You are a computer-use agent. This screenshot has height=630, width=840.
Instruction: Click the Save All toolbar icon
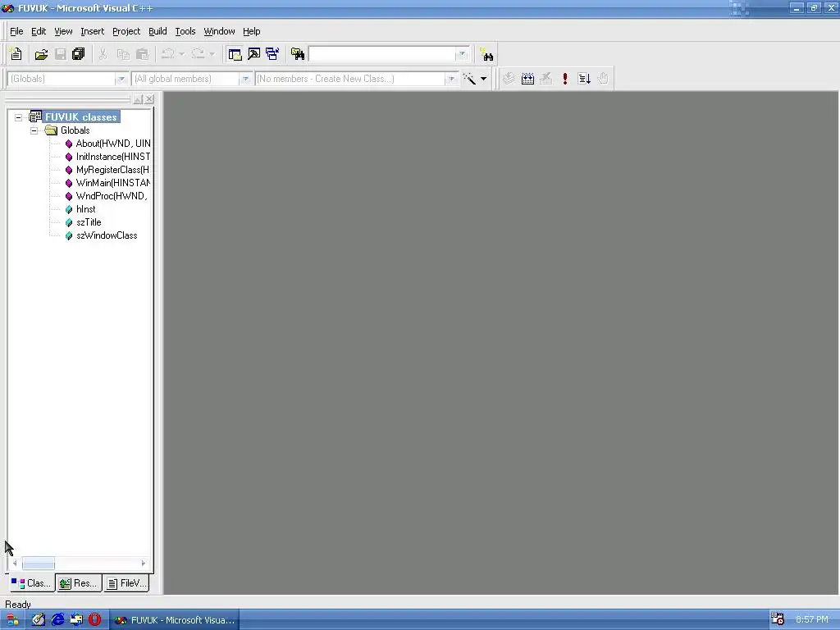click(x=79, y=54)
